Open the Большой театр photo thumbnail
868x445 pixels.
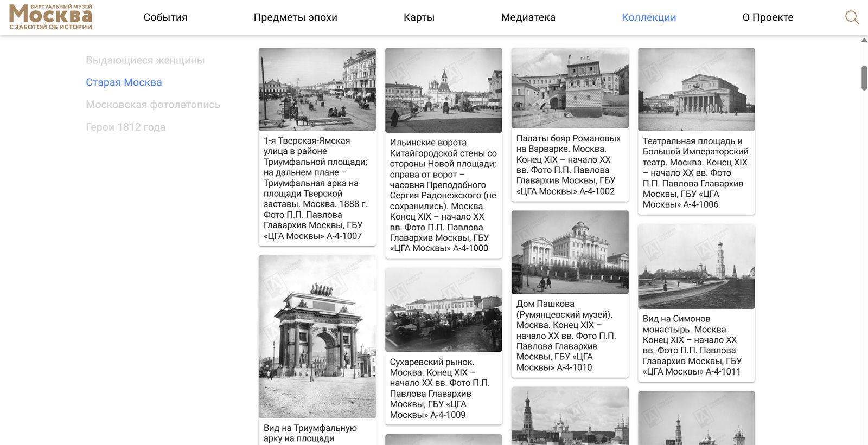pos(696,89)
